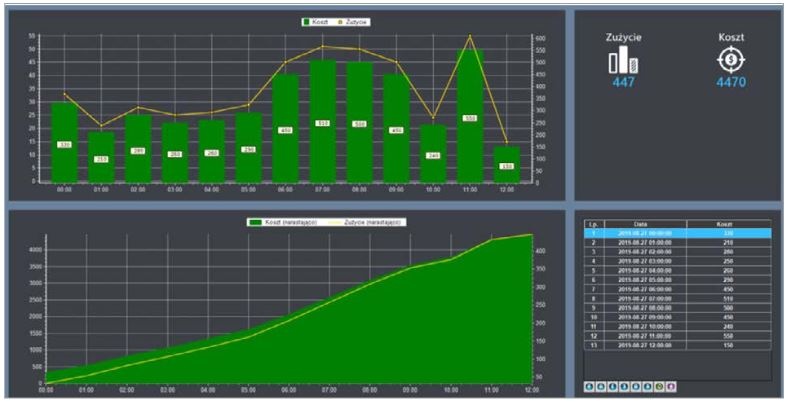Select table row 2019-08-27 12:00:00
Screen dimensions: 788x402
pos(677,346)
